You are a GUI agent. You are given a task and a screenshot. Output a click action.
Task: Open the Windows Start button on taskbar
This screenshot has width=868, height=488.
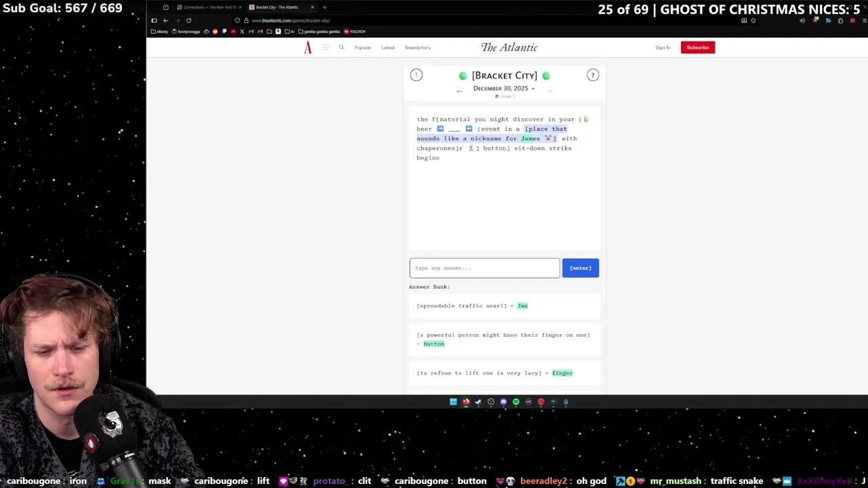(453, 402)
